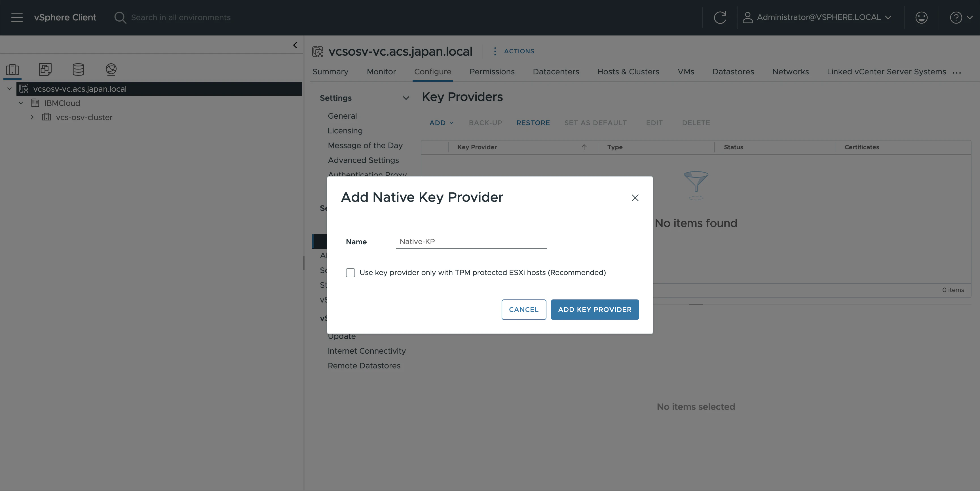Open the VMs tab

click(x=686, y=72)
